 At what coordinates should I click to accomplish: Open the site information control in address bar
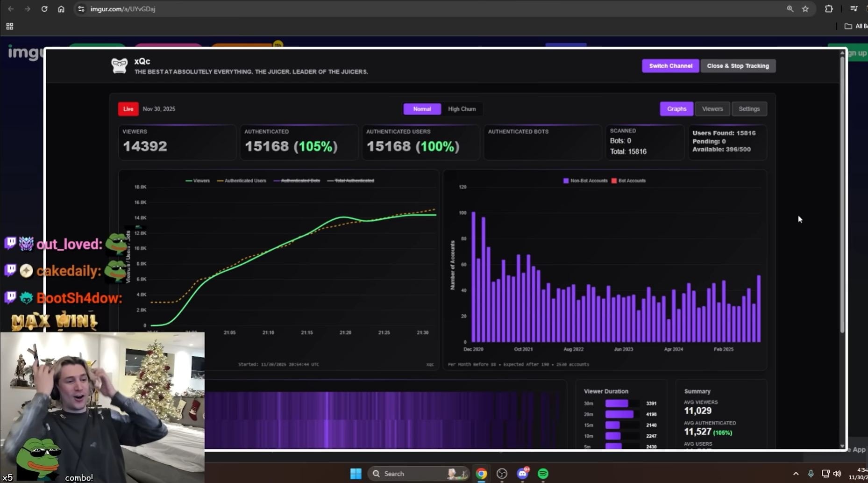tap(81, 9)
